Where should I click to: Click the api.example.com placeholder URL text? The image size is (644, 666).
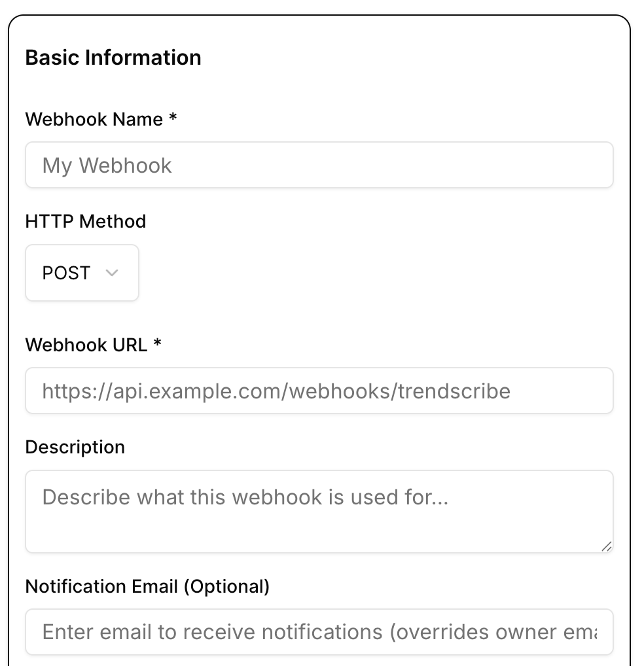(x=276, y=391)
